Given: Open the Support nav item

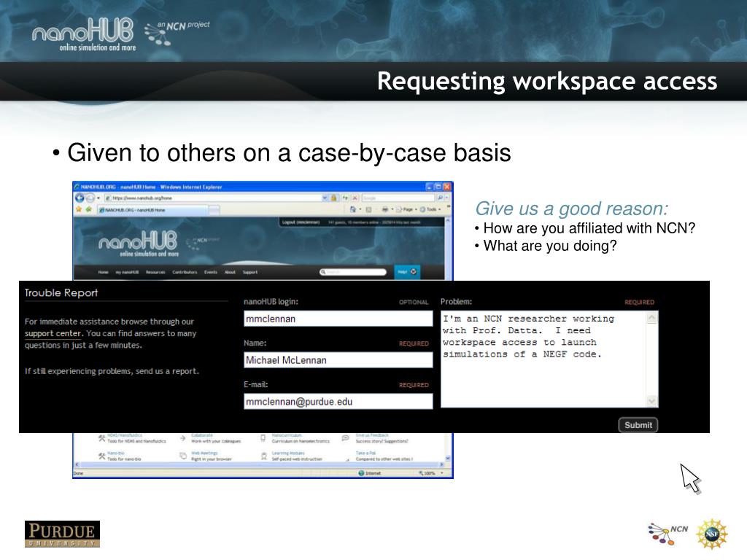Looking at the screenshot, I should (x=250, y=273).
